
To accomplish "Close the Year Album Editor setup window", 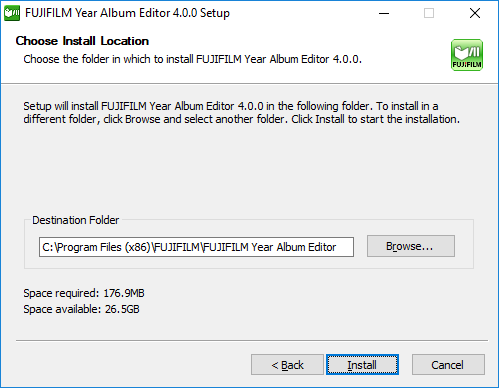I will click(475, 13).
